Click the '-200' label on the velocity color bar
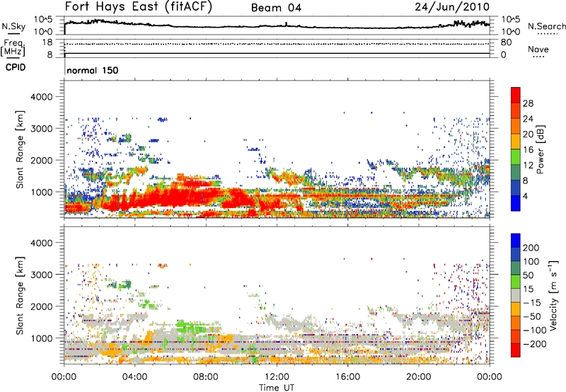 coord(534,344)
